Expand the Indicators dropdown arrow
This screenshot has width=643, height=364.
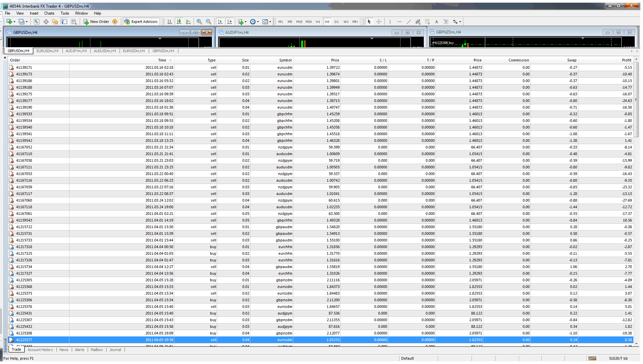(x=246, y=22)
